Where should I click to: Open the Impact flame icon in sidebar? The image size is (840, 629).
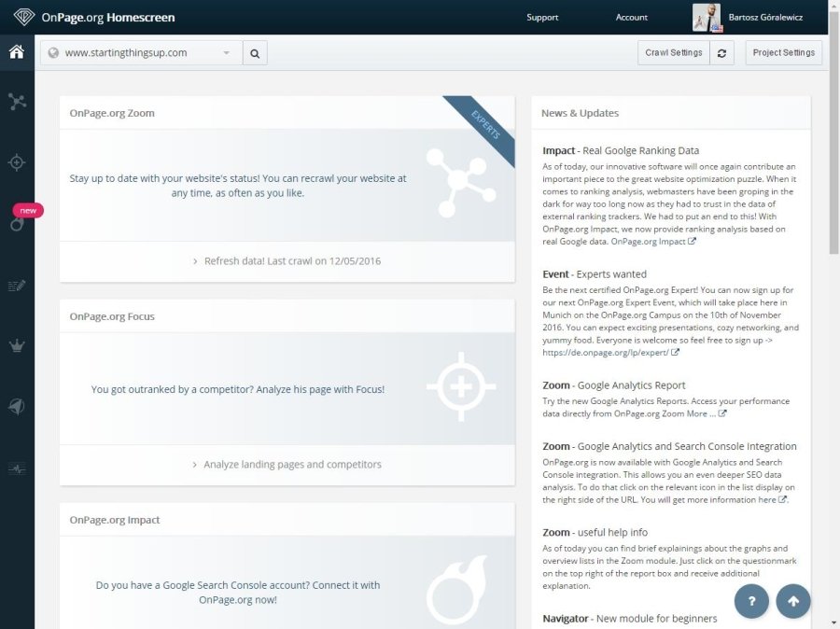17,225
